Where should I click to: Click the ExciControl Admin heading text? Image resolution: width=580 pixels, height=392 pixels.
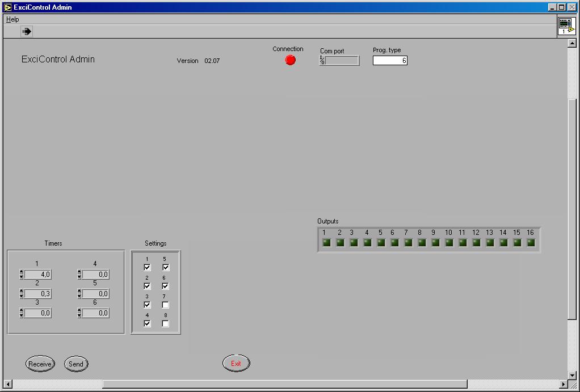pyautogui.click(x=58, y=59)
